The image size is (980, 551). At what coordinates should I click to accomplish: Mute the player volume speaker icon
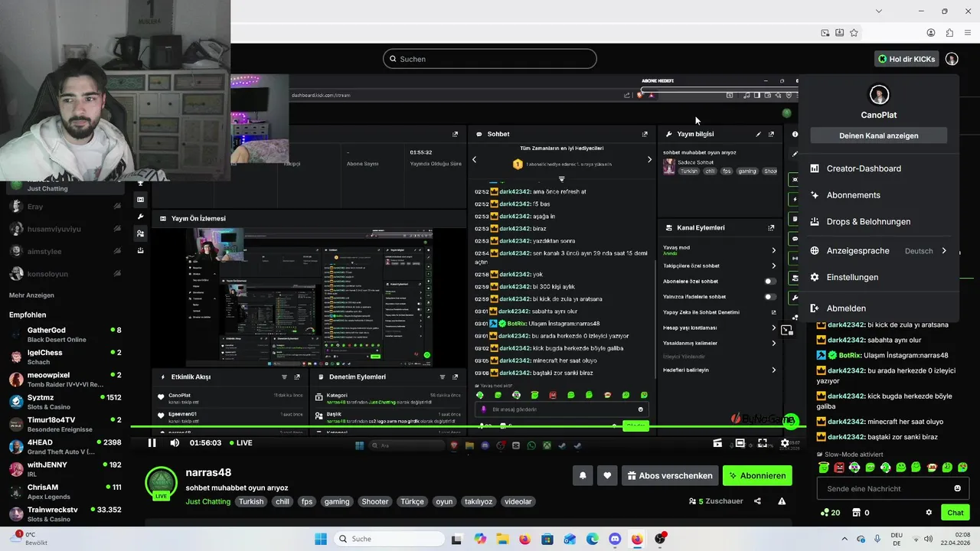[175, 443]
